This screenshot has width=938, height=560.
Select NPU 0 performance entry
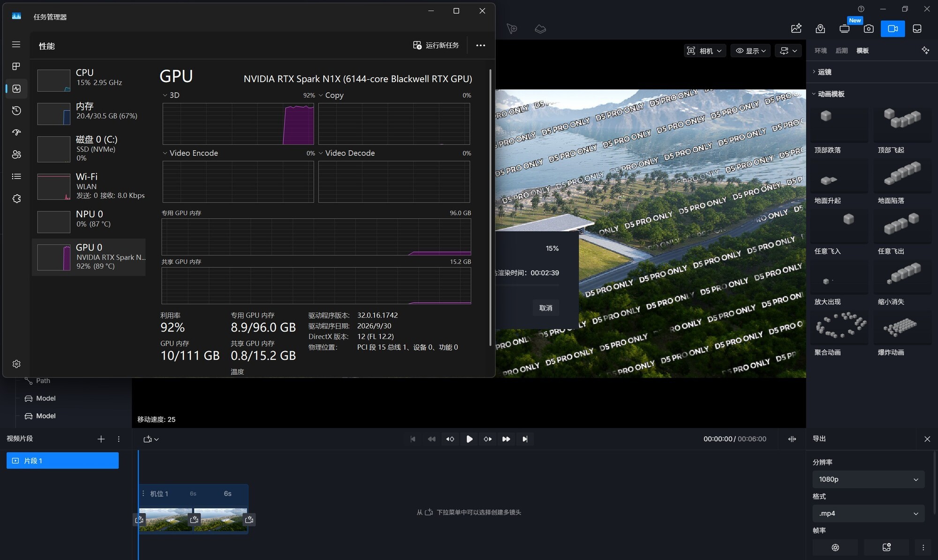click(x=89, y=221)
